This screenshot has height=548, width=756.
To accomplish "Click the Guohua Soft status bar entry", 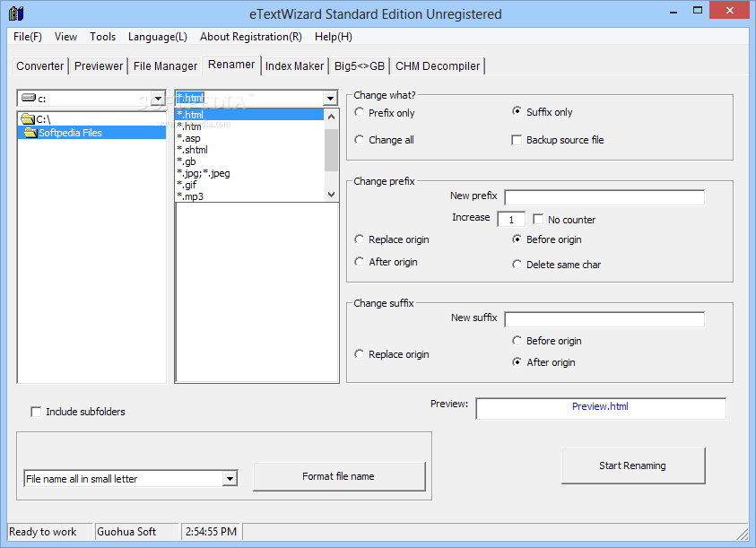I will click(126, 532).
